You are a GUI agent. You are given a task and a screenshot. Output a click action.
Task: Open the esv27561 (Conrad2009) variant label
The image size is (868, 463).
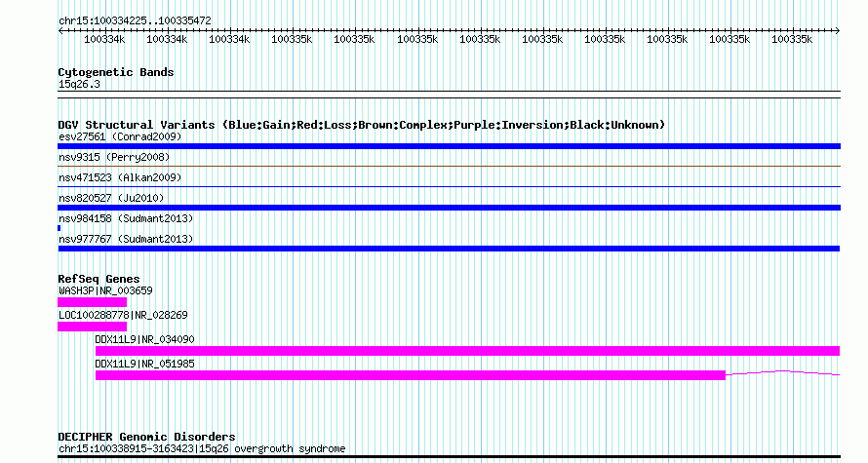click(120, 136)
